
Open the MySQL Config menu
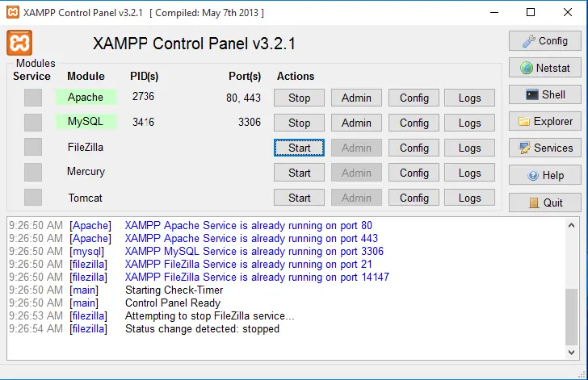pos(414,123)
